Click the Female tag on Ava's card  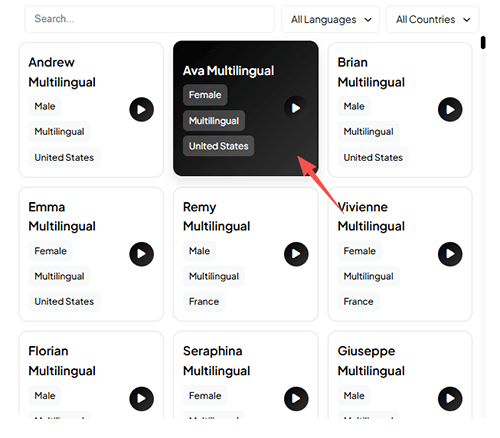click(205, 95)
